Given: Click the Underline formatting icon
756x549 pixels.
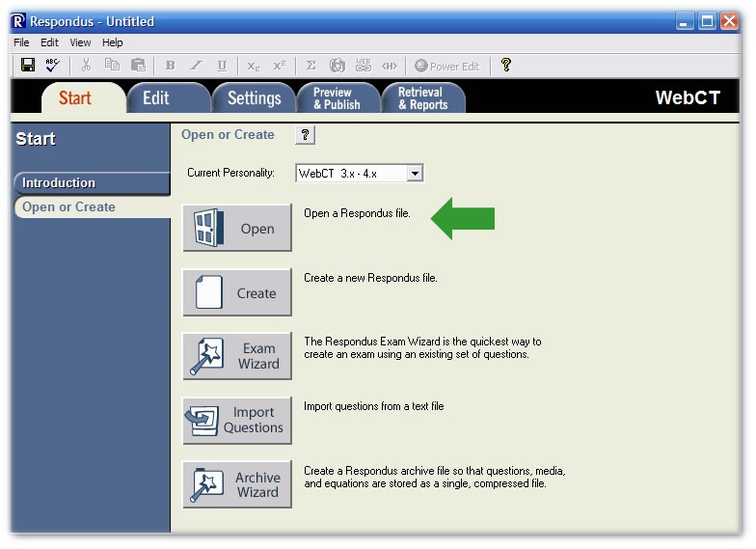Looking at the screenshot, I should point(222,66).
